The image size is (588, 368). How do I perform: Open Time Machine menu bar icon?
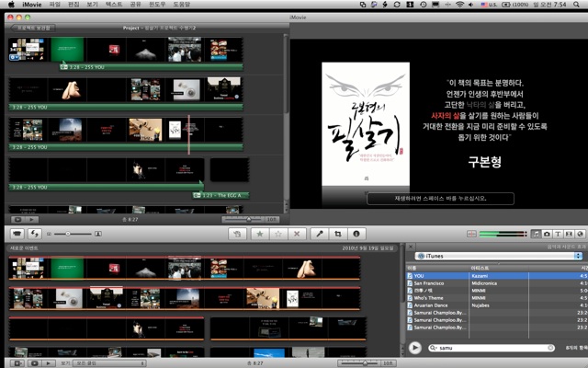point(423,4)
